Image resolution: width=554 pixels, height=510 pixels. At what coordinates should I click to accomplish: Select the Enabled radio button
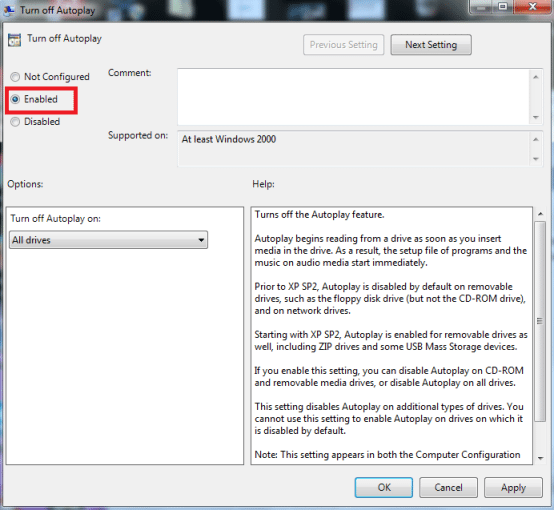(15, 99)
